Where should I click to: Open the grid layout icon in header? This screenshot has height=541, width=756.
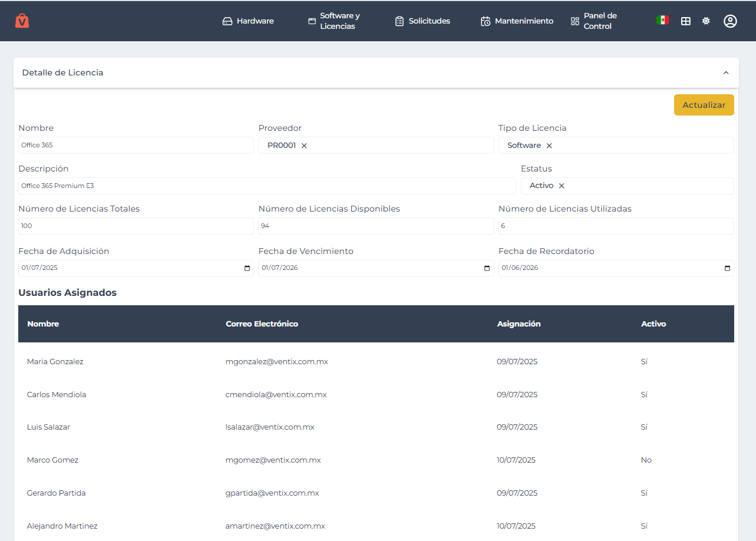(685, 21)
